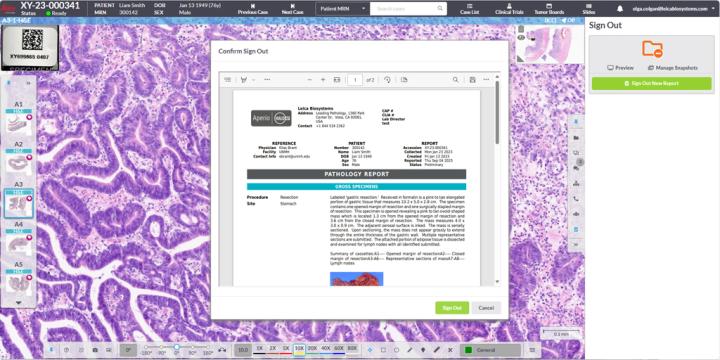720x360 pixels.
Task: Click Cancel in Confirm Sign Out dialog
Action: pyautogui.click(x=486, y=308)
